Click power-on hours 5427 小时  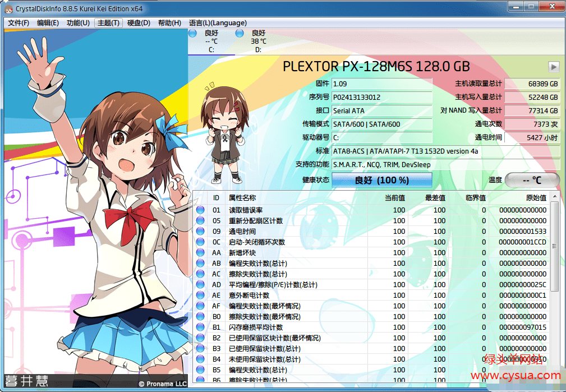pos(532,137)
